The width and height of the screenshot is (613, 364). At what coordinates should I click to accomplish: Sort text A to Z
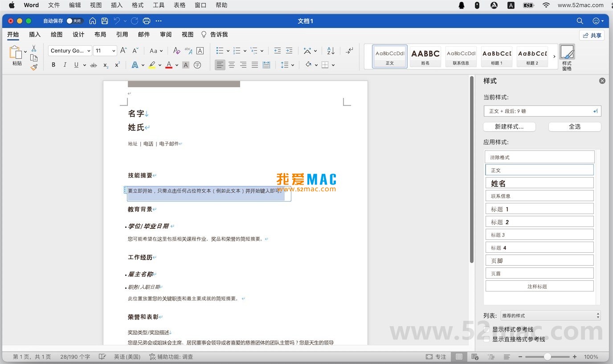(331, 51)
